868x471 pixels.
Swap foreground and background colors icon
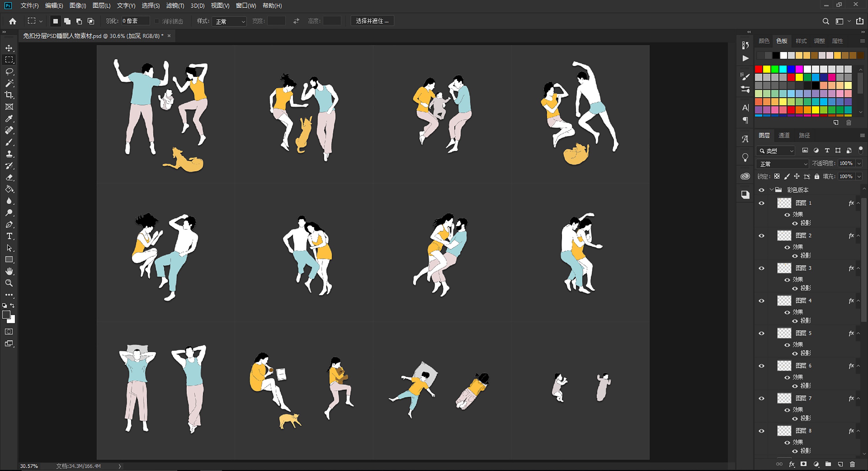[x=12, y=306]
